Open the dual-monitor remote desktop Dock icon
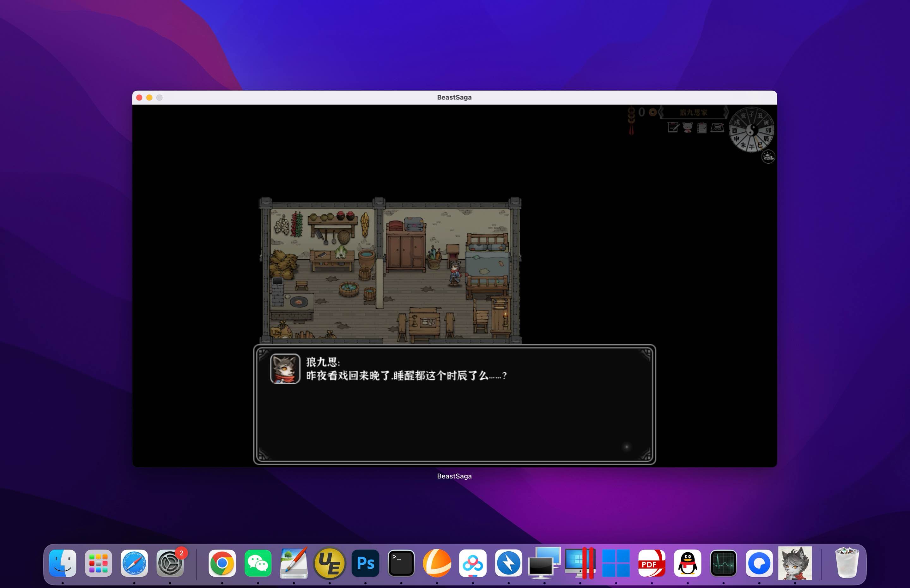910x588 pixels. click(x=544, y=563)
